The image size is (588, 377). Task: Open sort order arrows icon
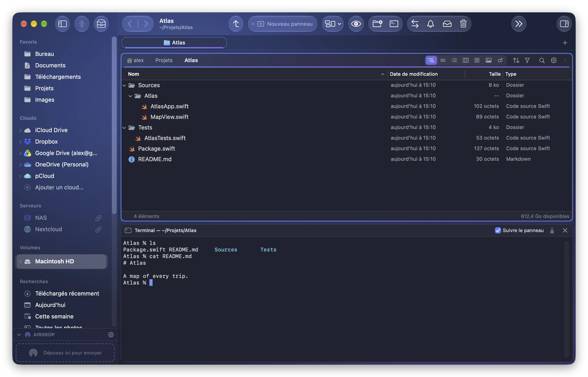tap(516, 60)
